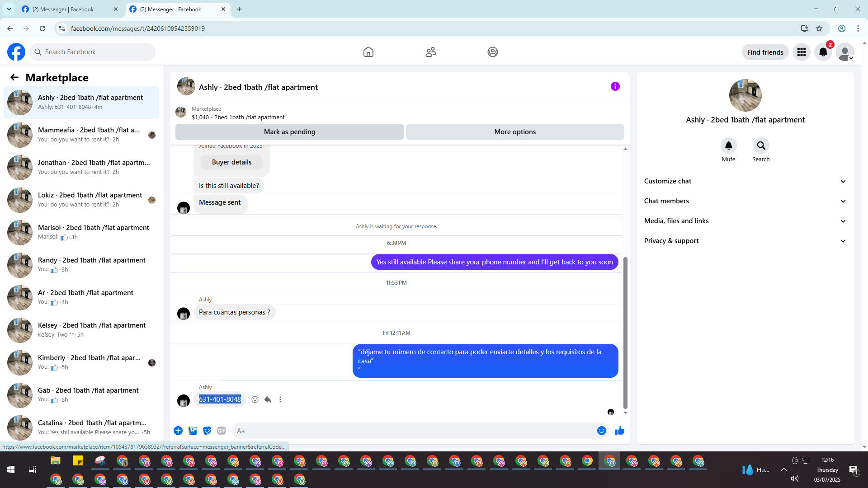Viewport: 868px width, 488px height.
Task: Open more actions plus icon
Action: 178,431
